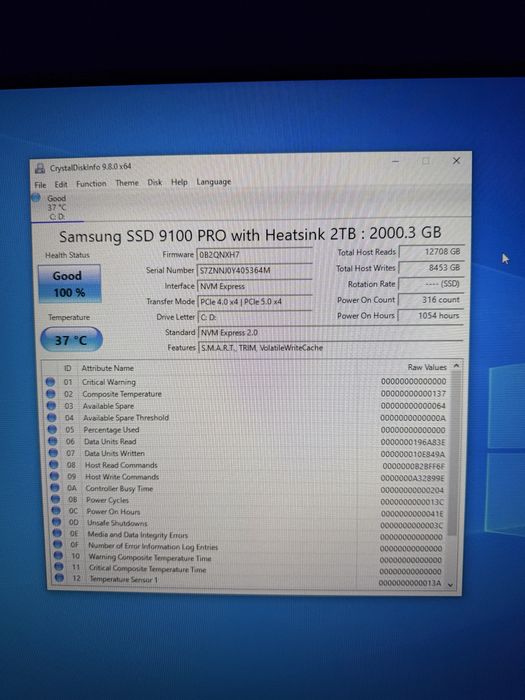Click the status dot of attribute 0C Power On Hours
The image size is (525, 700).
[56, 511]
